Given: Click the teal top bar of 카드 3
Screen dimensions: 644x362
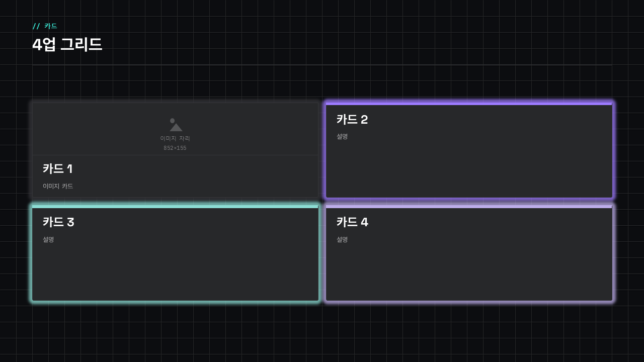Looking at the screenshot, I should click(175, 207).
